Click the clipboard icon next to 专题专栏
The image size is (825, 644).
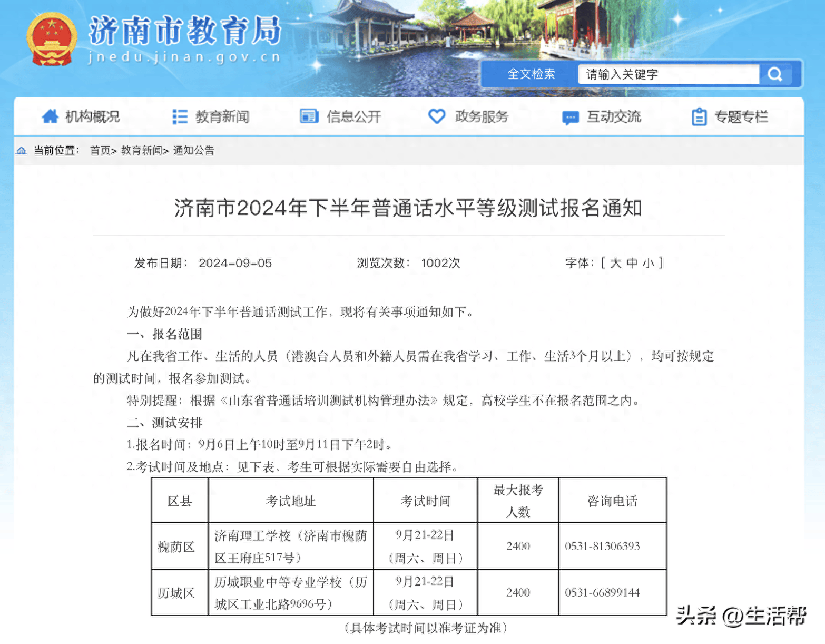[699, 116]
